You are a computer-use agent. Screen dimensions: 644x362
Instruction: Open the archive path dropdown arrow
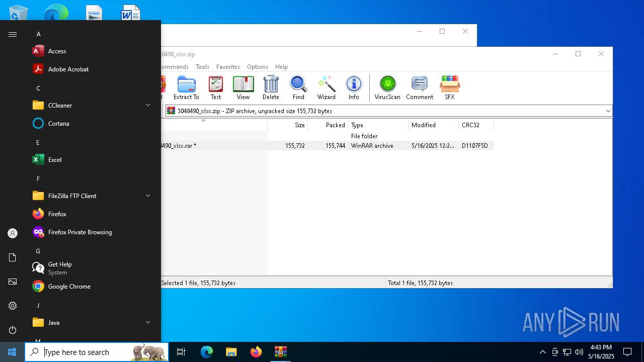point(608,111)
